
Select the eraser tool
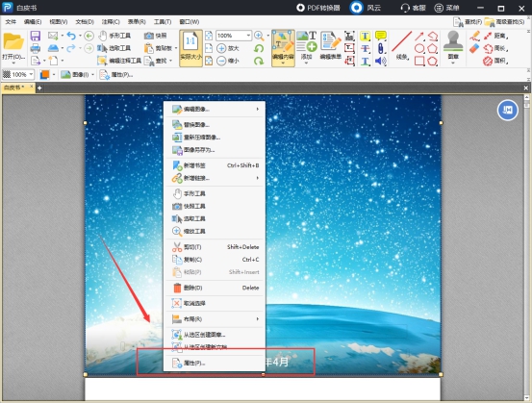click(474, 48)
